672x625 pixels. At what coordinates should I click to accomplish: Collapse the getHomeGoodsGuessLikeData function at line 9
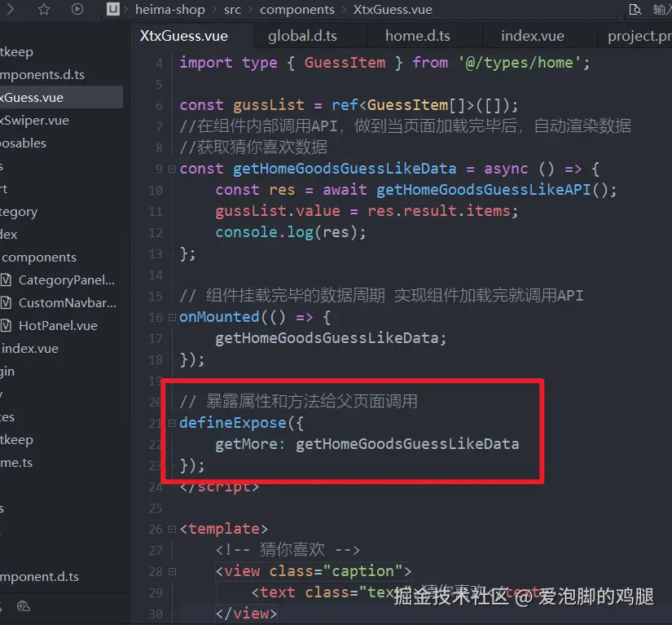pyautogui.click(x=172, y=169)
